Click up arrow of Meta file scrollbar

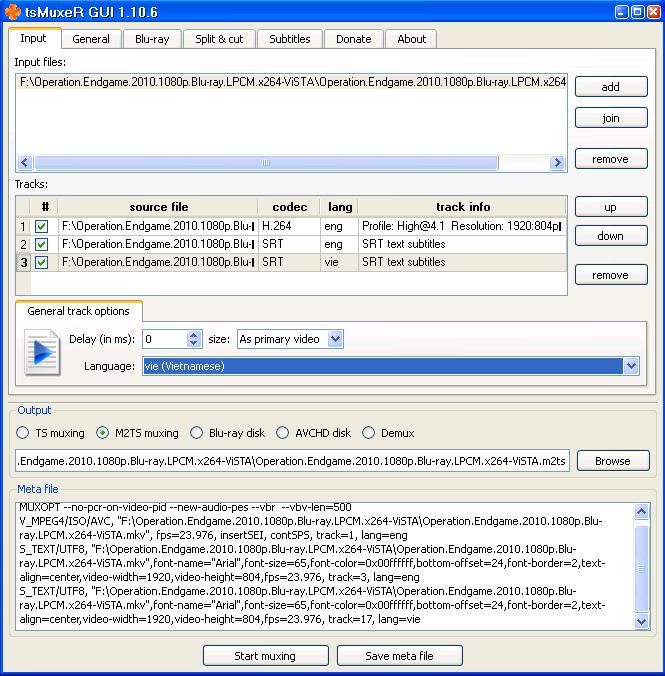(641, 511)
